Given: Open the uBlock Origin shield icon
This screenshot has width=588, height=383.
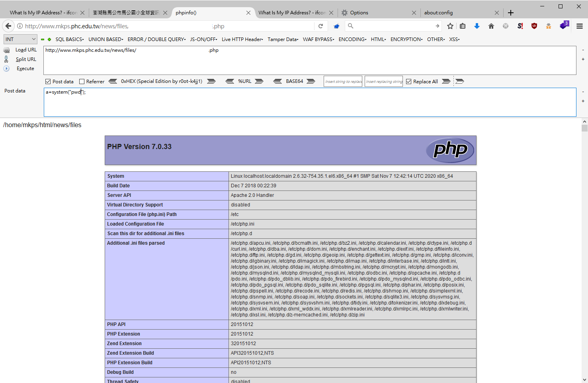Looking at the screenshot, I should (534, 26).
